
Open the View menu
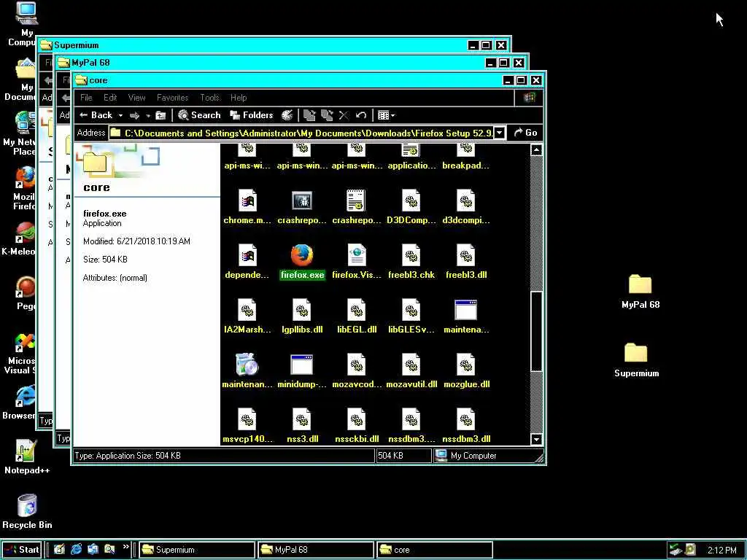[x=136, y=98]
